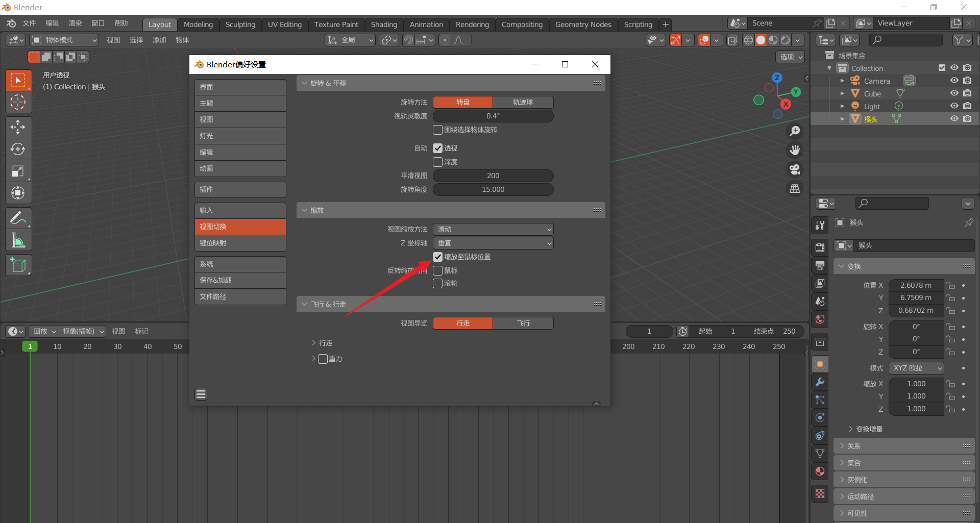Adjust 旋转角度 15.000 slider

493,189
